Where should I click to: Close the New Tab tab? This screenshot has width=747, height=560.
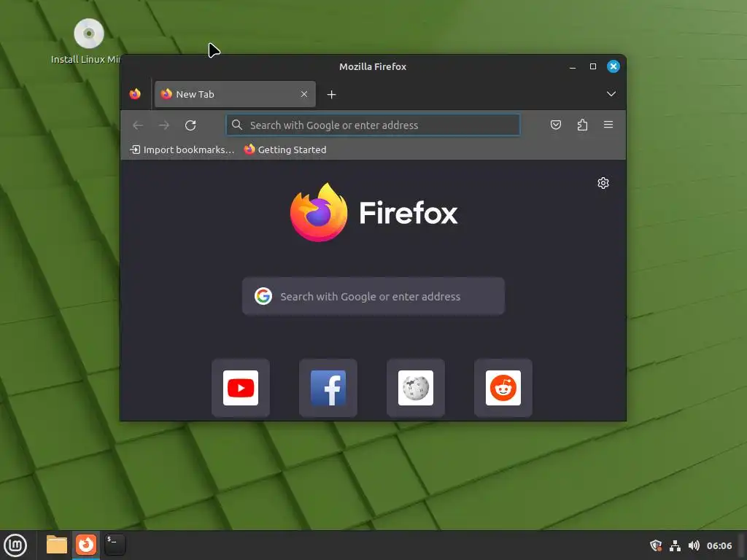304,94
